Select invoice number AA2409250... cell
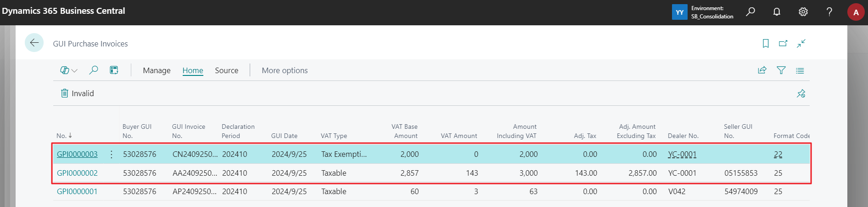 point(195,173)
